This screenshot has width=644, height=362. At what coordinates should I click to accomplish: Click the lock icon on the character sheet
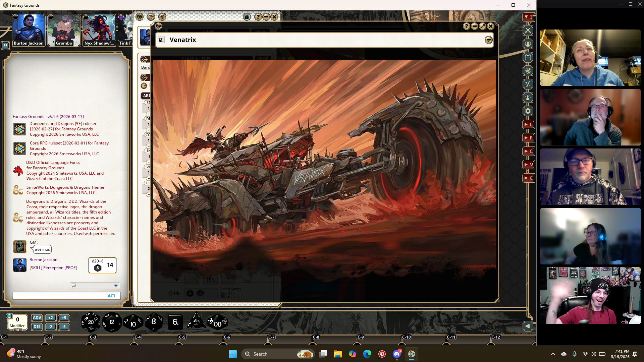coord(247,17)
